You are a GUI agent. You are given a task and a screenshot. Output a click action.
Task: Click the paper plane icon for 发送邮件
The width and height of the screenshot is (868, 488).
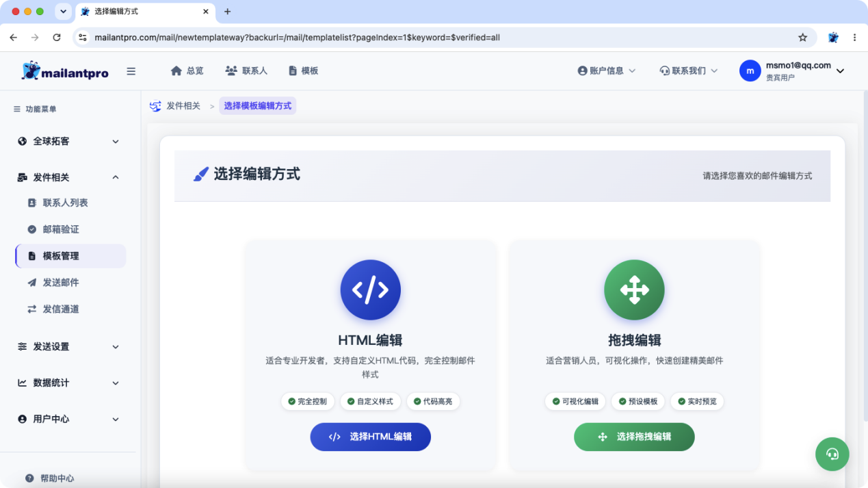tap(31, 283)
